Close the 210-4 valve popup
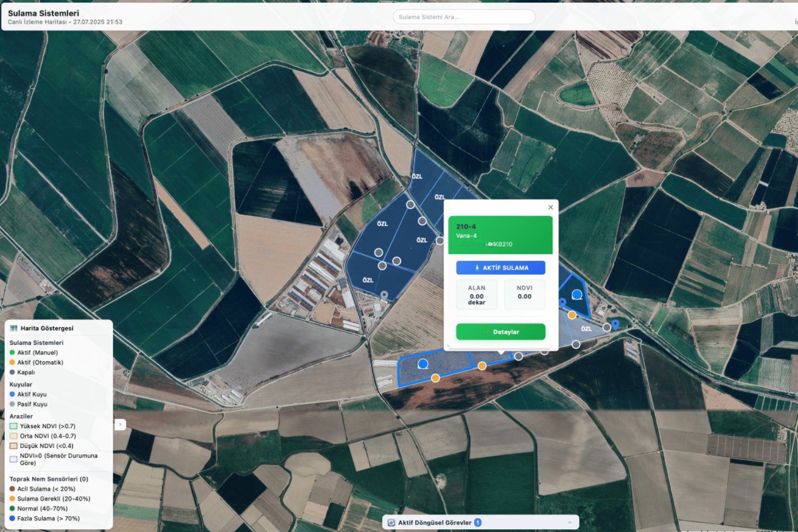 tap(551, 207)
